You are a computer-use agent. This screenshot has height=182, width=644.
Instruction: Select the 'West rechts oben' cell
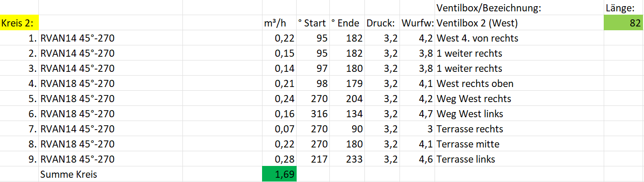(519, 83)
